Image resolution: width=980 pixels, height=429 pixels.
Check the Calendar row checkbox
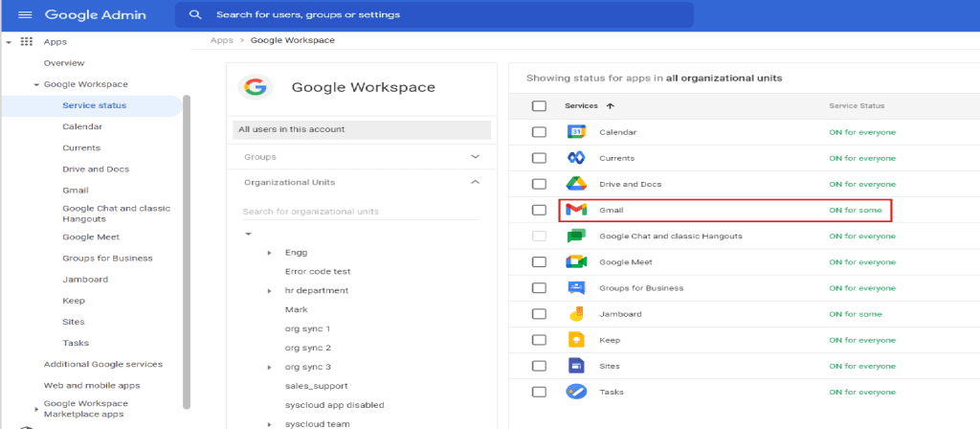click(539, 132)
